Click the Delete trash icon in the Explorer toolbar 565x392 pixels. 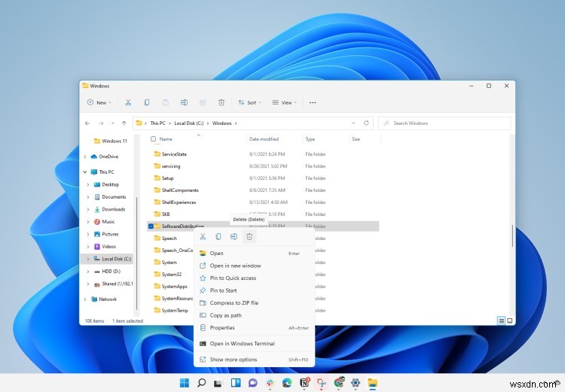point(221,102)
